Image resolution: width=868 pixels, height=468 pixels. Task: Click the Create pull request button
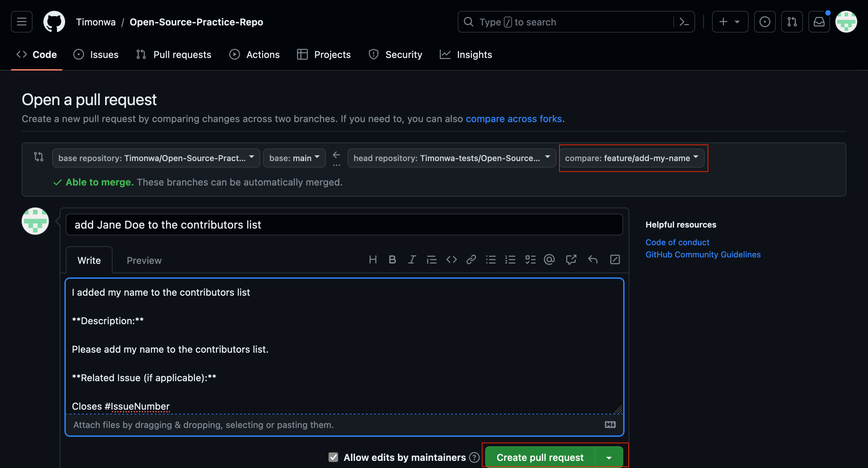540,457
